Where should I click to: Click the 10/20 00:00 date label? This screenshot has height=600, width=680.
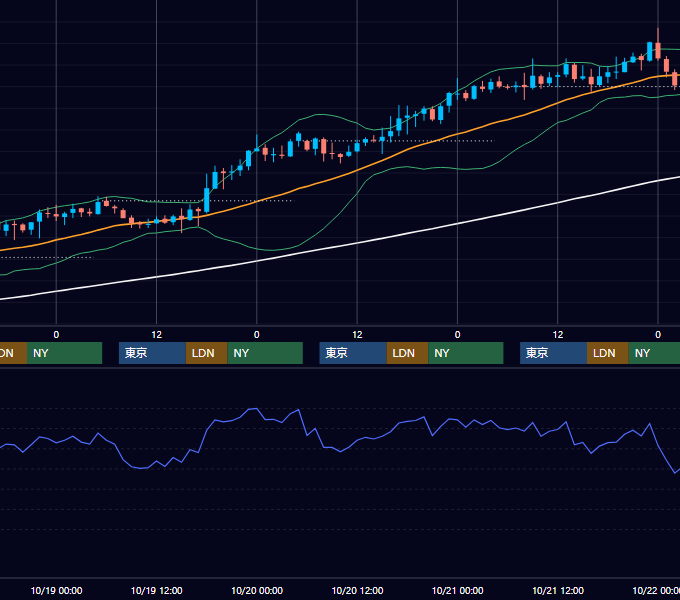tap(257, 590)
